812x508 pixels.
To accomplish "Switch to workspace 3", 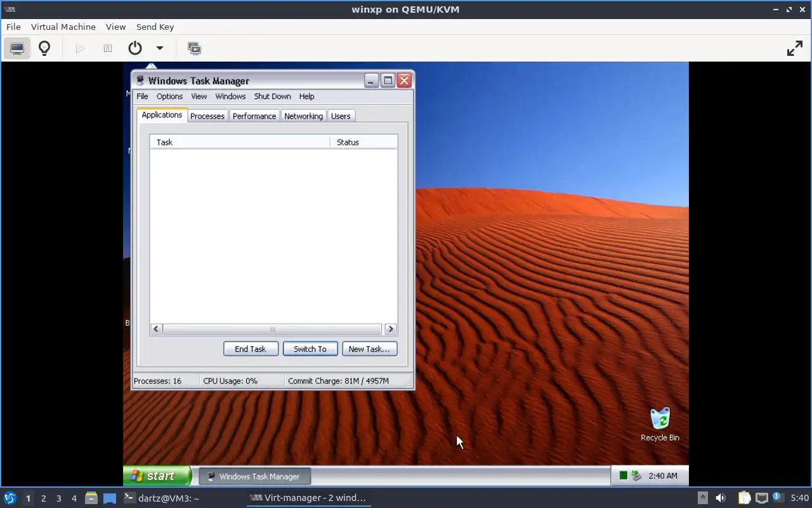I will (58, 498).
